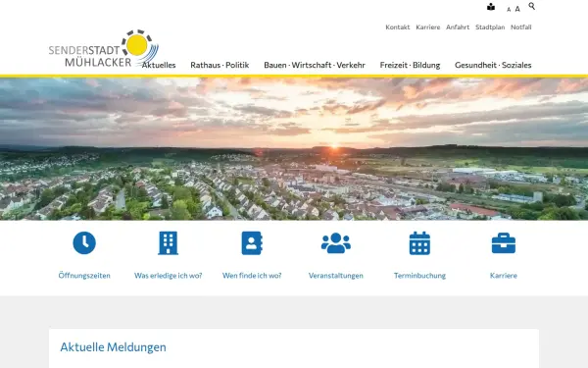Image resolution: width=588 pixels, height=368 pixels.
Task: Click the large A to increase font size
Action: [x=517, y=9]
